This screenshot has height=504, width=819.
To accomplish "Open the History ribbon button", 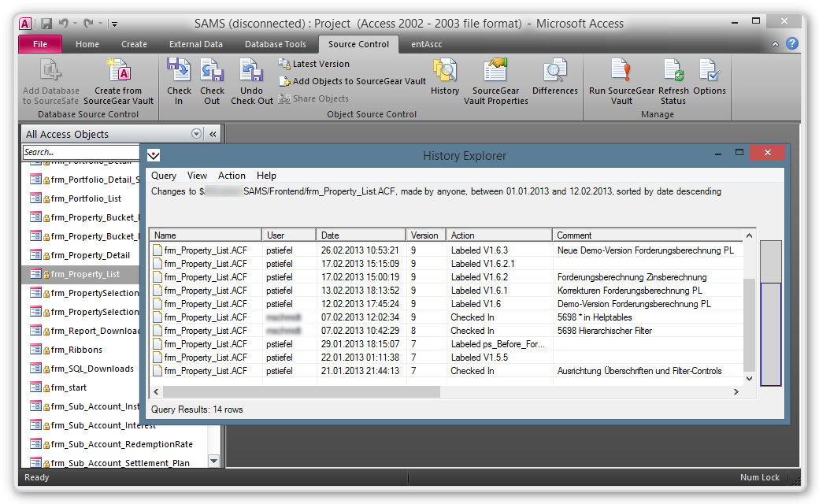I will coord(445,77).
